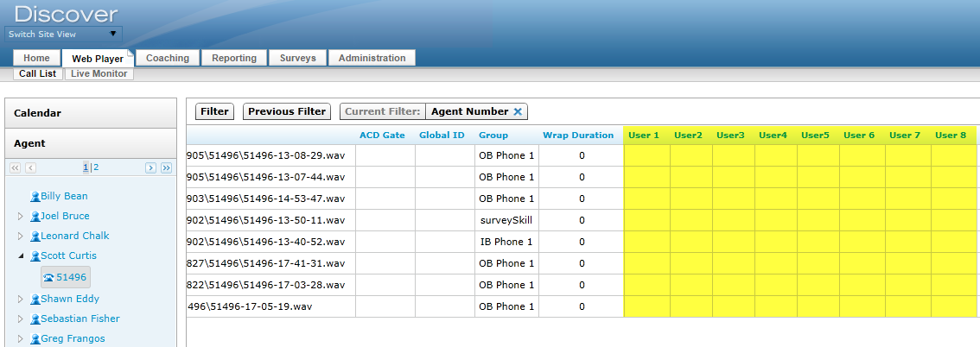Open the Administration tab
Viewport: 980px width, 347px height.
[x=372, y=58]
